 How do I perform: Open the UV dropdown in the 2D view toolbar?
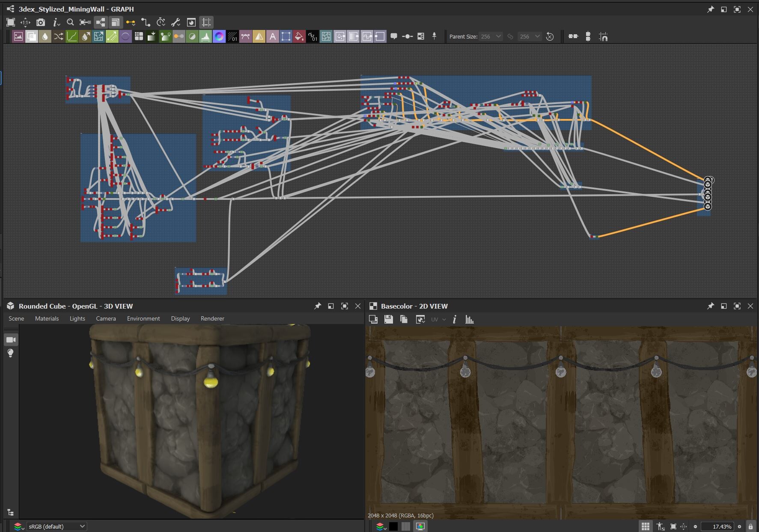point(438,319)
